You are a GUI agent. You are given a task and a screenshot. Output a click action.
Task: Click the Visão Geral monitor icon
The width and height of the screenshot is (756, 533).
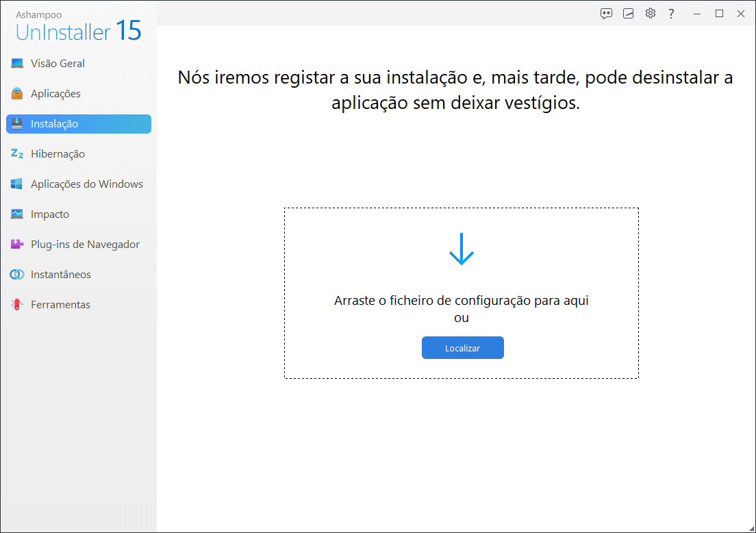(17, 63)
